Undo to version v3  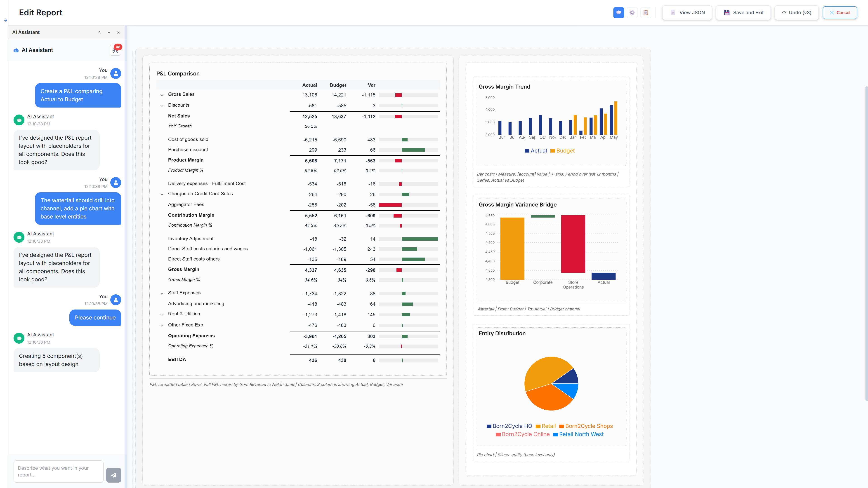coord(796,12)
